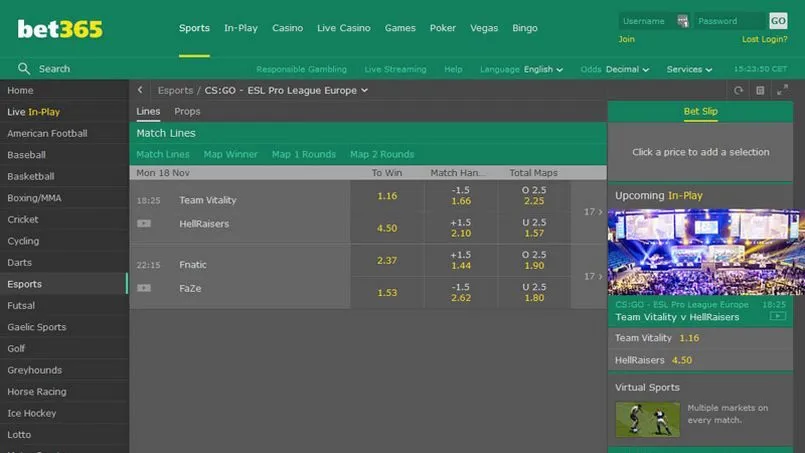Click the live stream icon for HellRaisers match
The image size is (805, 453).
[144, 223]
